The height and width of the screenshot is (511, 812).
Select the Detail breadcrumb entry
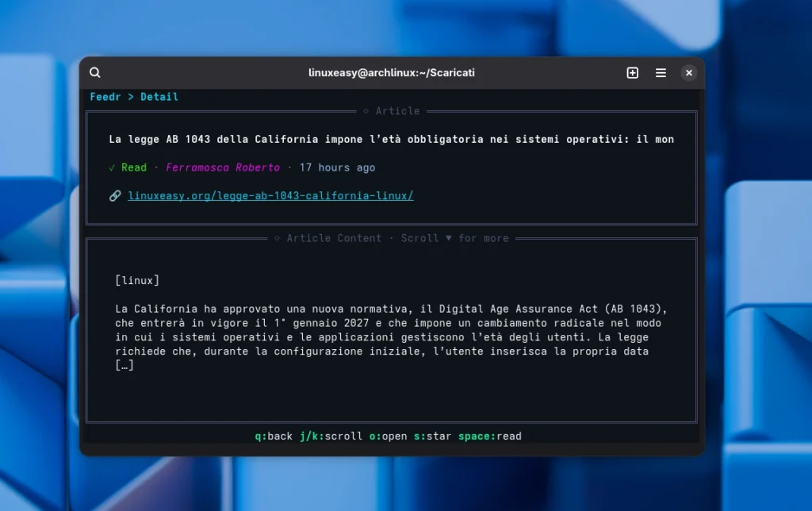click(x=159, y=96)
